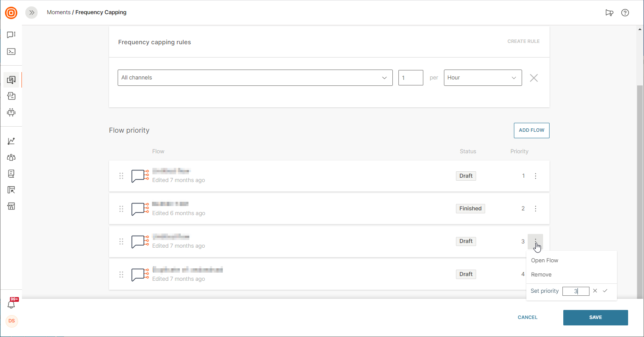Select Open Flow from the context menu
This screenshot has height=337, width=644.
point(544,261)
